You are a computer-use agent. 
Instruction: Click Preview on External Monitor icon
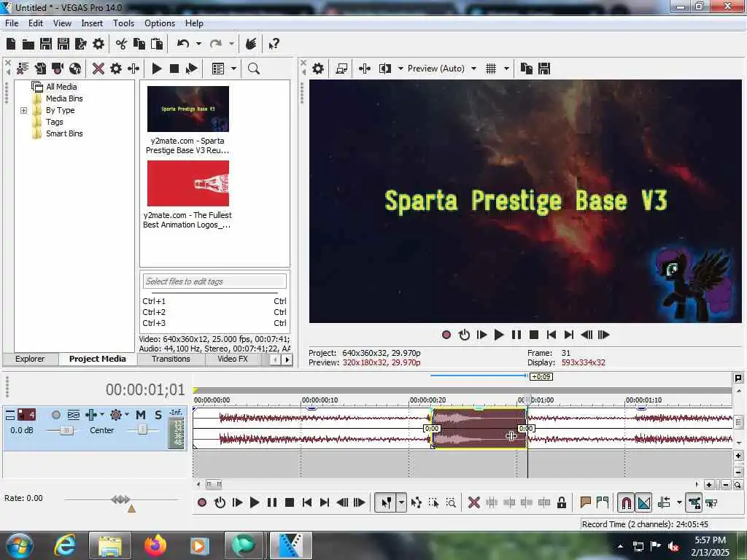coord(341,69)
